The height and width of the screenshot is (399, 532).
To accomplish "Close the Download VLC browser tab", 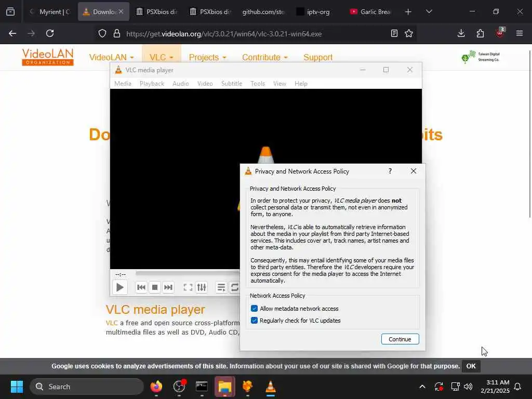I will (x=121, y=11).
